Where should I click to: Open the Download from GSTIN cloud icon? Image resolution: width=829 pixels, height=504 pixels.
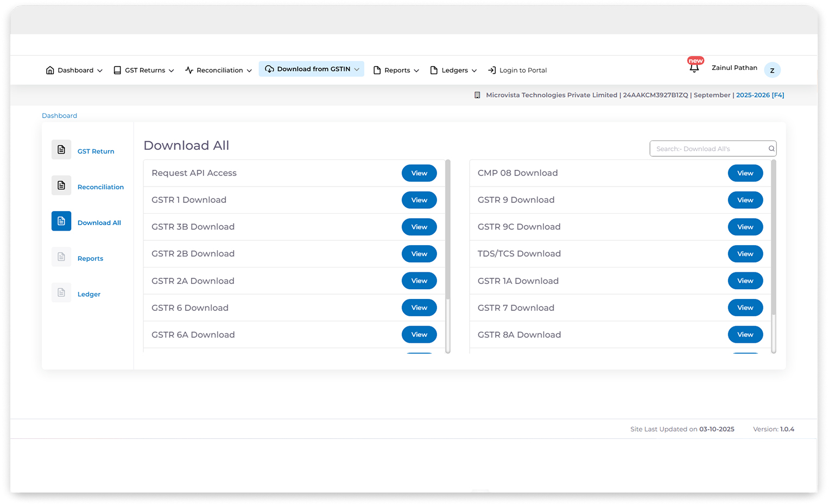pos(269,69)
